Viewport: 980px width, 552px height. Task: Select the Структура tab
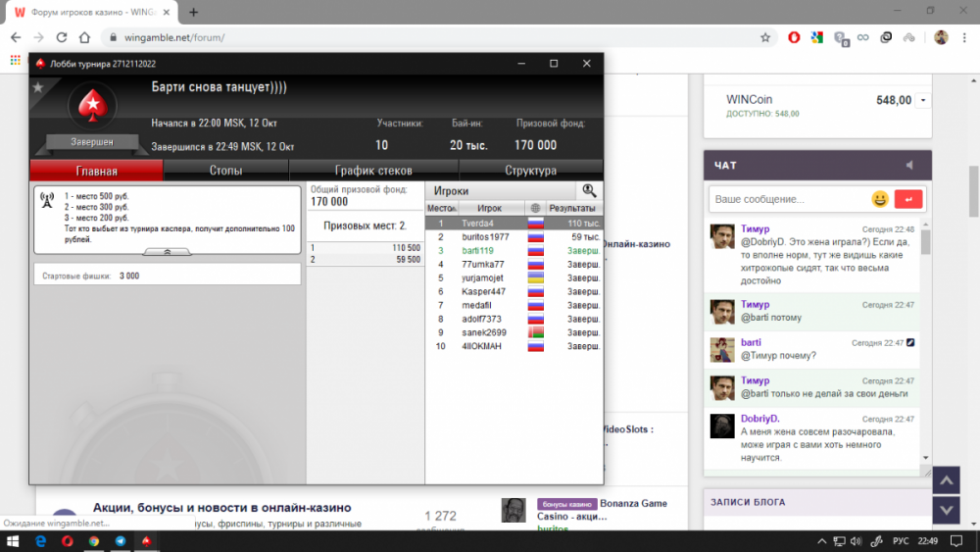(x=530, y=171)
